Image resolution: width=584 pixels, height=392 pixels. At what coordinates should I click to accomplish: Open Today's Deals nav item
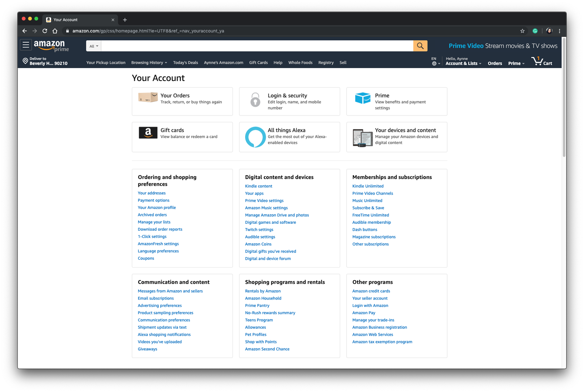pos(185,62)
